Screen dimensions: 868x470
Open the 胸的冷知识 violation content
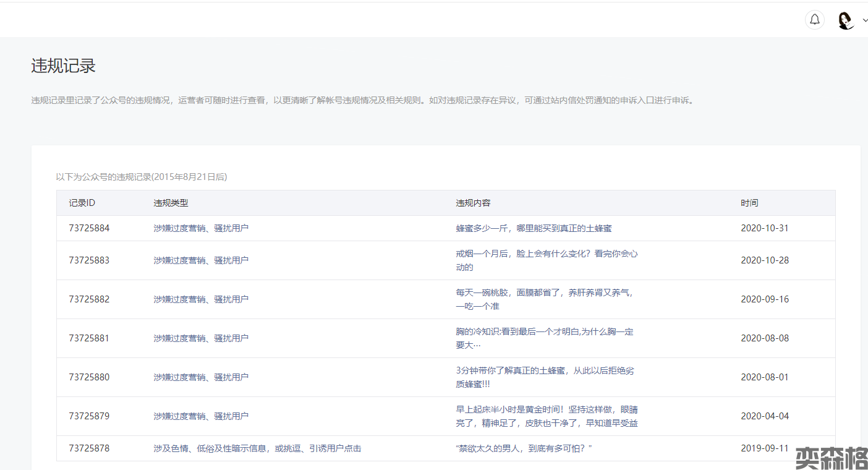[544, 338]
